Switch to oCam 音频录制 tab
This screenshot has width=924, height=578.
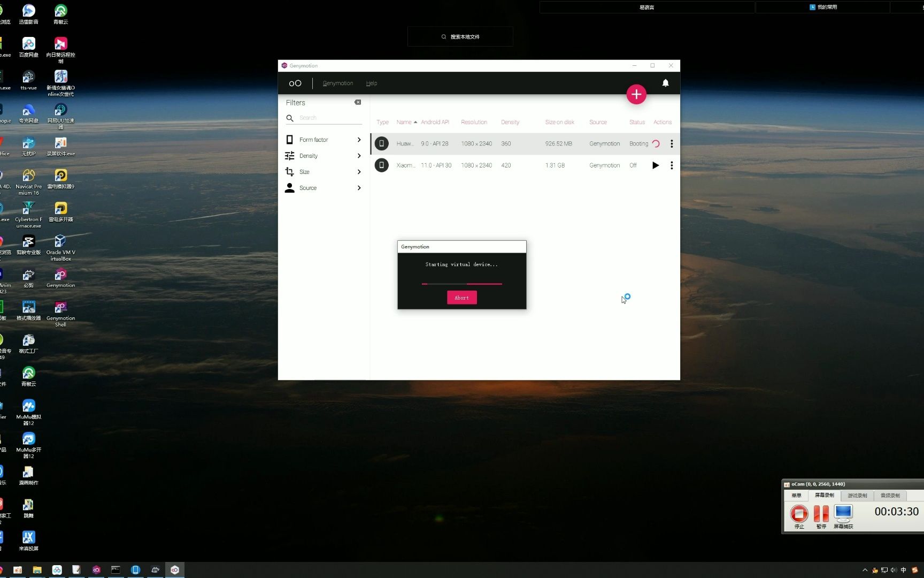coord(890,496)
